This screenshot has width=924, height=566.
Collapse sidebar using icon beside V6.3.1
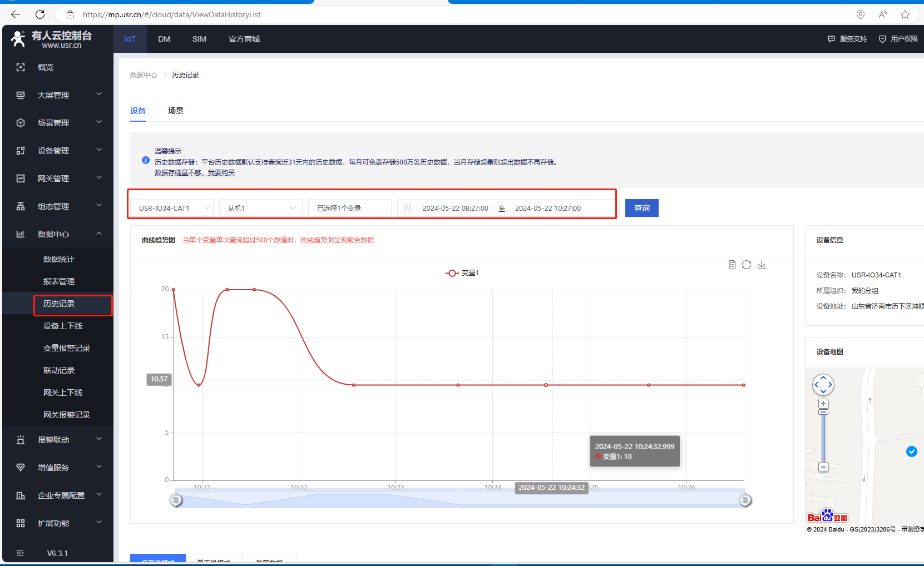[x=21, y=553]
